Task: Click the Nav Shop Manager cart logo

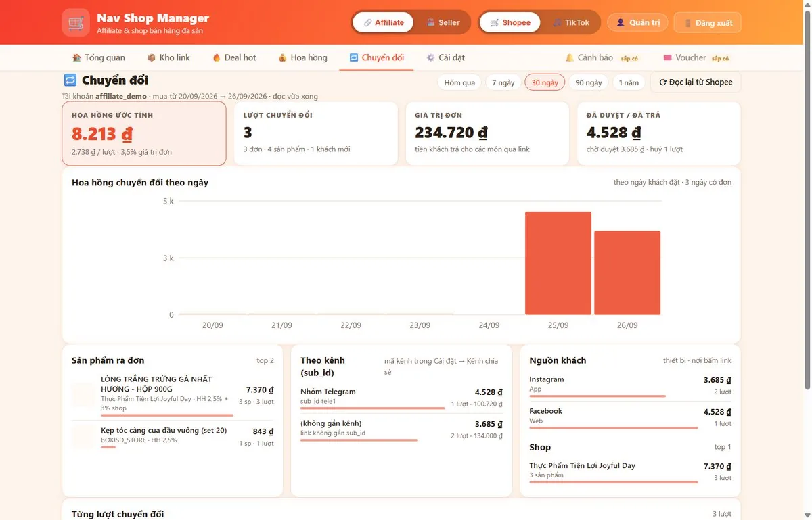Action: pyautogui.click(x=76, y=22)
